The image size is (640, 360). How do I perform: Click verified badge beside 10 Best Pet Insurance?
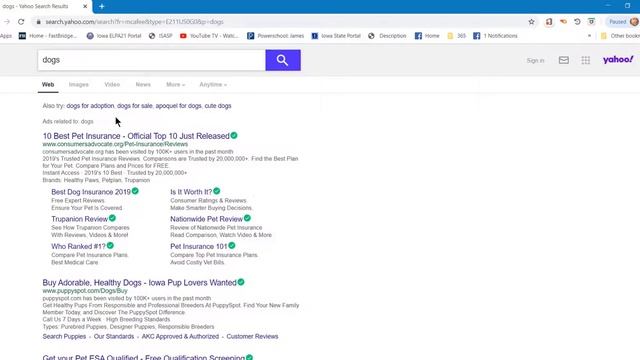pyautogui.click(x=234, y=136)
